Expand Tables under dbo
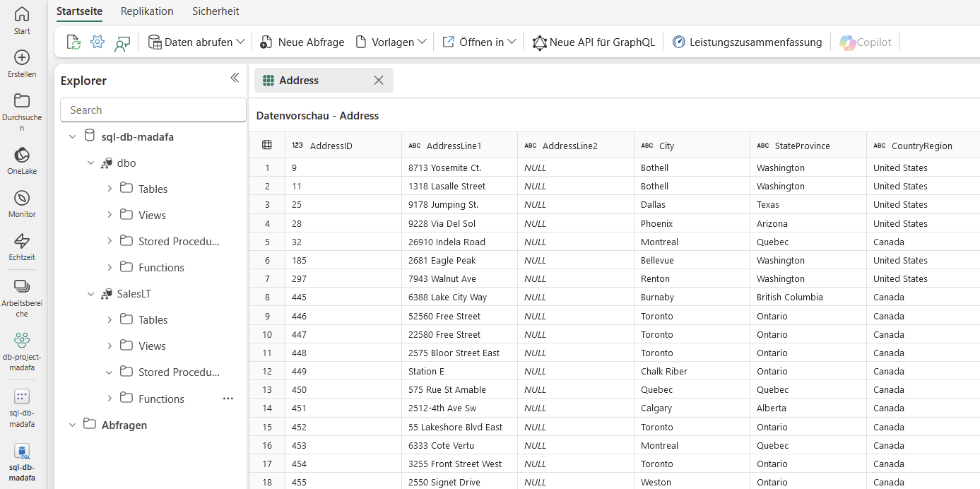980x489 pixels. pyautogui.click(x=110, y=189)
